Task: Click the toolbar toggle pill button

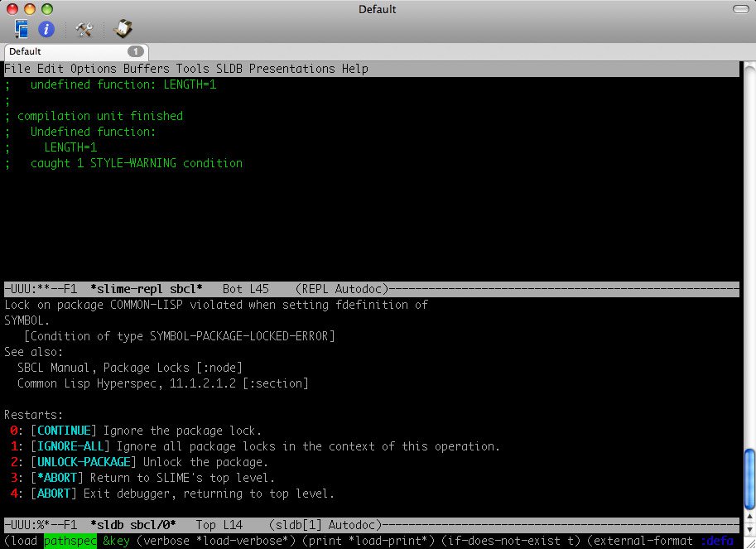Action: pos(740,9)
